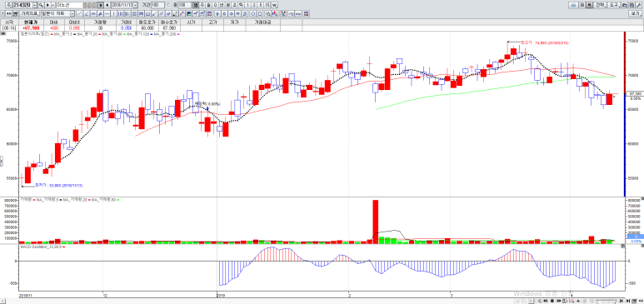This screenshot has width=644, height=304.
Task: Click the 가격지표 indicator button
Action: (x=30, y=13)
